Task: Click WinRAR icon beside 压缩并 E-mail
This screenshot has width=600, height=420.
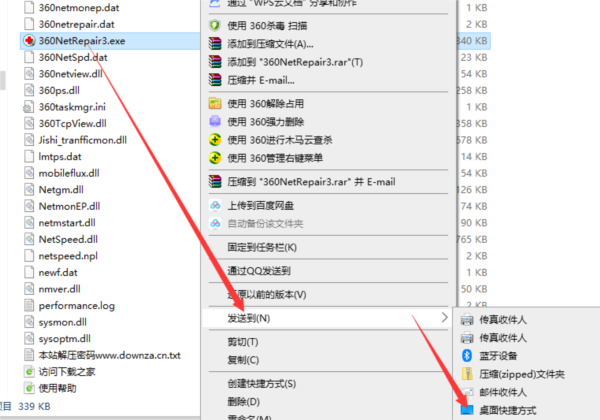Action: (x=215, y=80)
